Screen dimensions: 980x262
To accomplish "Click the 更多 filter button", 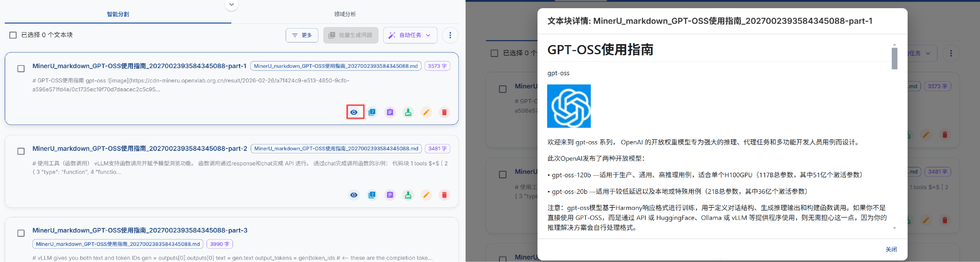I will (x=302, y=35).
